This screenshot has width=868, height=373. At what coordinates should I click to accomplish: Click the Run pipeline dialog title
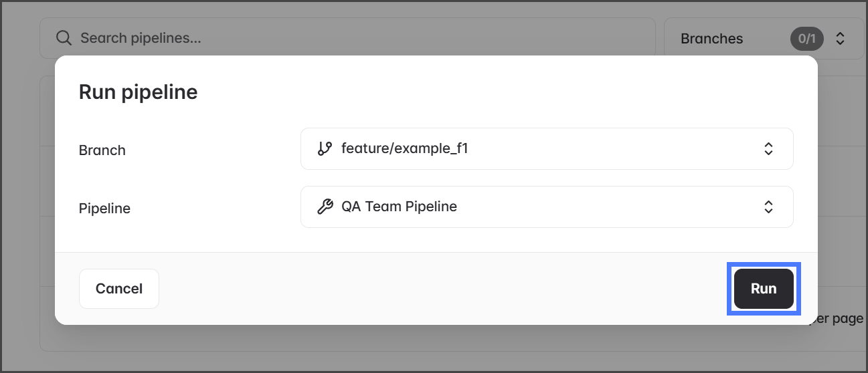[139, 92]
